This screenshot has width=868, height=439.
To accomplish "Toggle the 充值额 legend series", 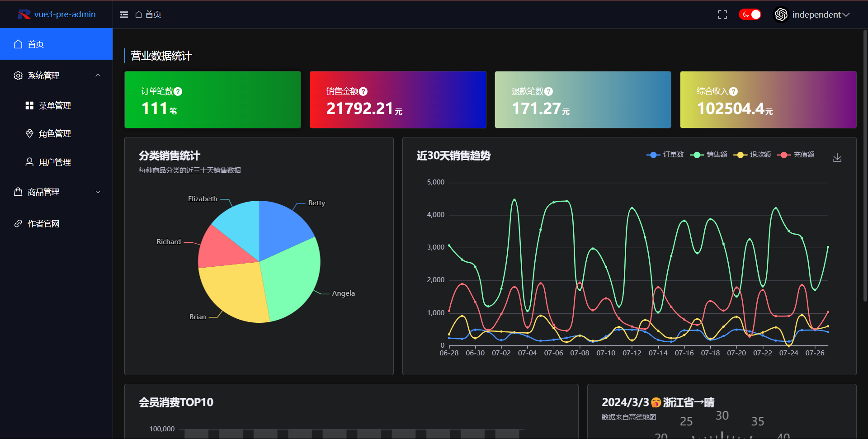I will coord(796,155).
